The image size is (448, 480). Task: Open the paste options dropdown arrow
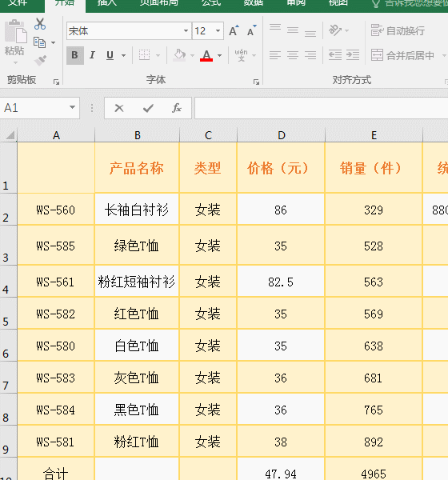(15, 62)
